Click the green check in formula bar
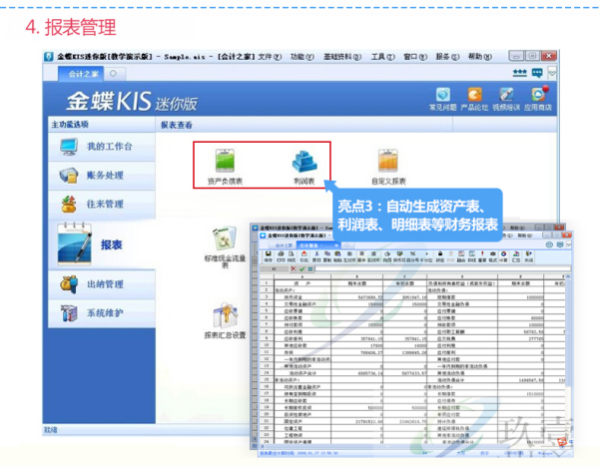Screen dimensions: 600x469 302,269
